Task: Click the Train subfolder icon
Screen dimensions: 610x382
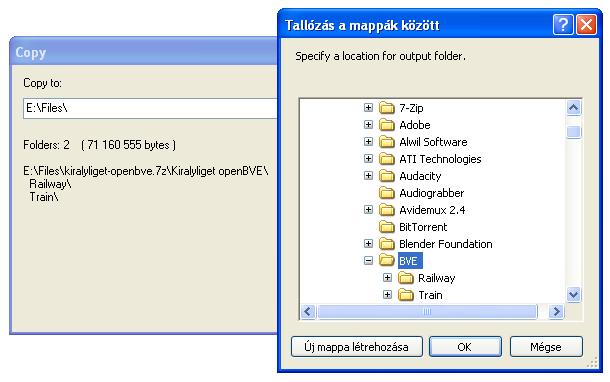Action: (406, 295)
